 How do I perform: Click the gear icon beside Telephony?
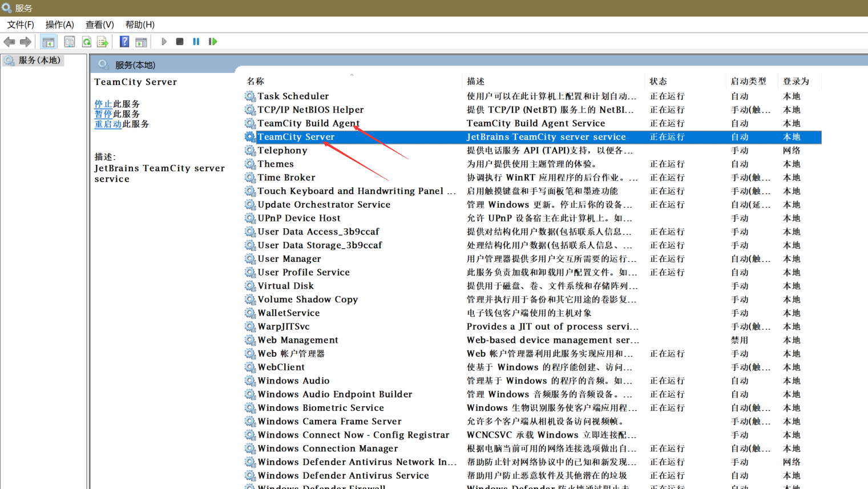click(x=250, y=150)
